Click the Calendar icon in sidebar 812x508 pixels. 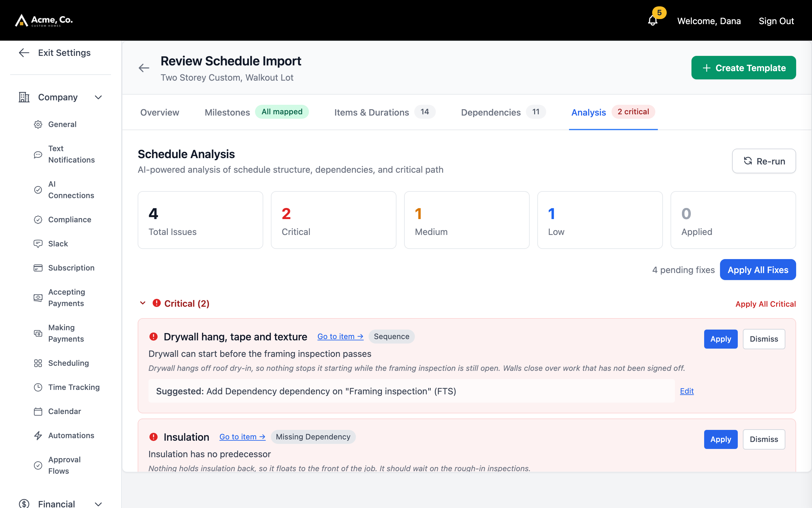tap(38, 411)
